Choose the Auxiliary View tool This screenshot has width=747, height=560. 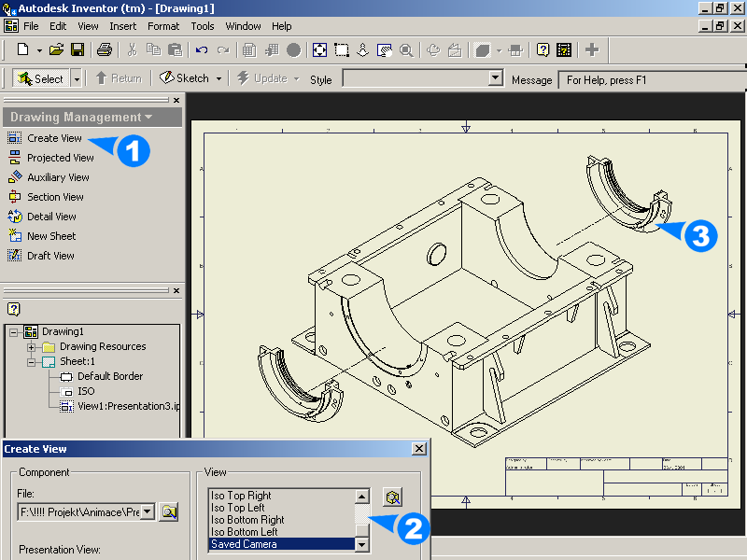(x=58, y=177)
